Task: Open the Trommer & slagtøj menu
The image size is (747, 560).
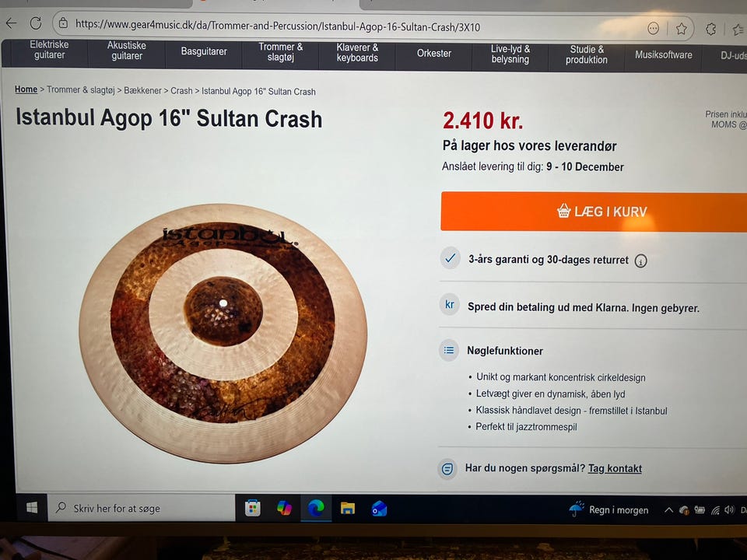Action: [281, 52]
